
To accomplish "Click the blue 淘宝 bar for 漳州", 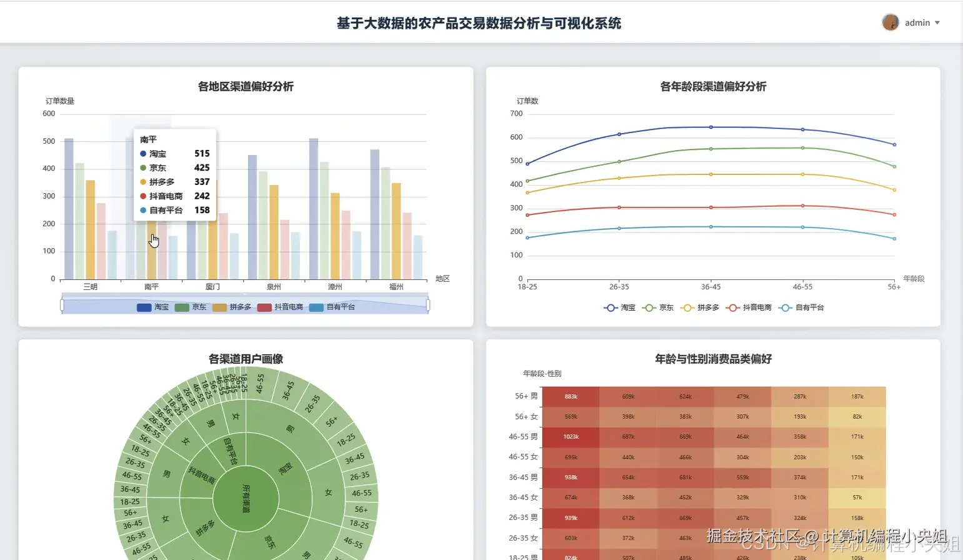I will point(314,209).
